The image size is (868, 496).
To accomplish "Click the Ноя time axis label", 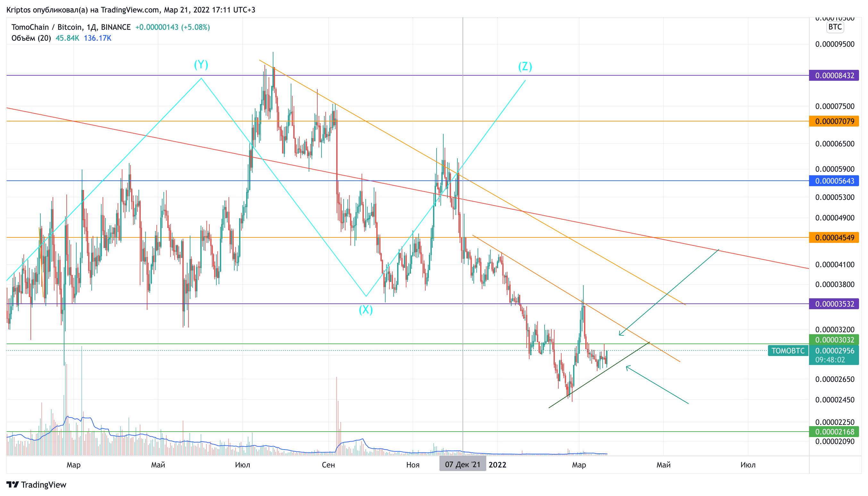I will [x=413, y=465].
